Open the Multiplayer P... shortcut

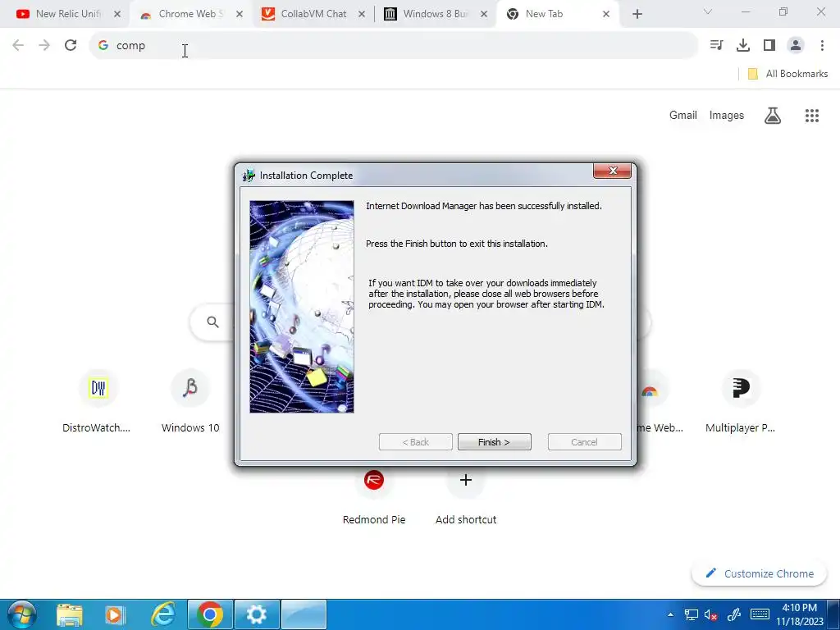(x=741, y=400)
